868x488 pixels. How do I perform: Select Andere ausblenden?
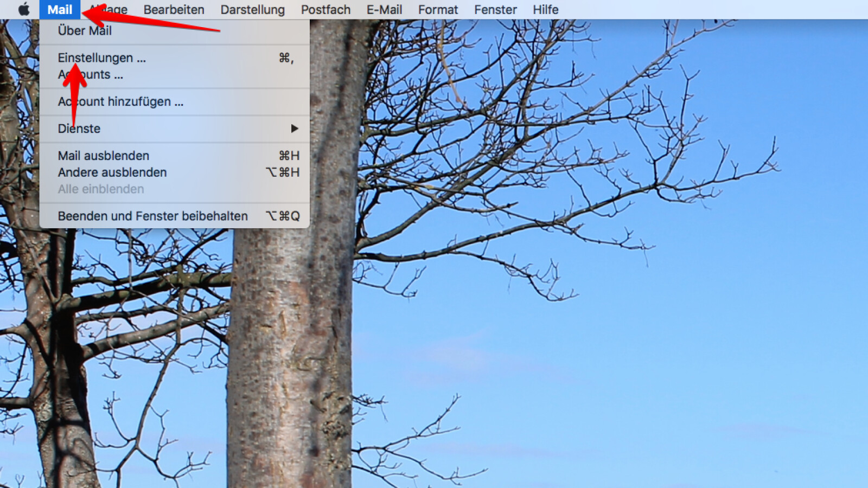112,172
